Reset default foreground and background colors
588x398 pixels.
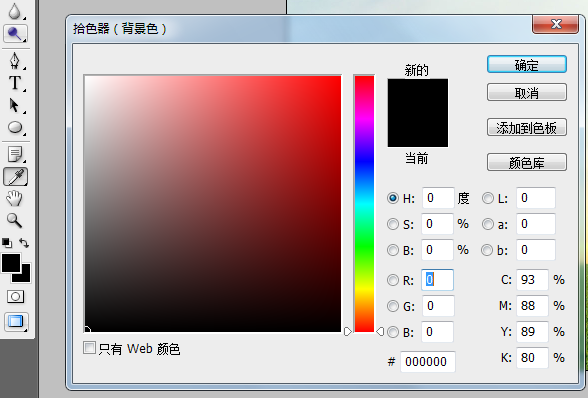[7, 243]
